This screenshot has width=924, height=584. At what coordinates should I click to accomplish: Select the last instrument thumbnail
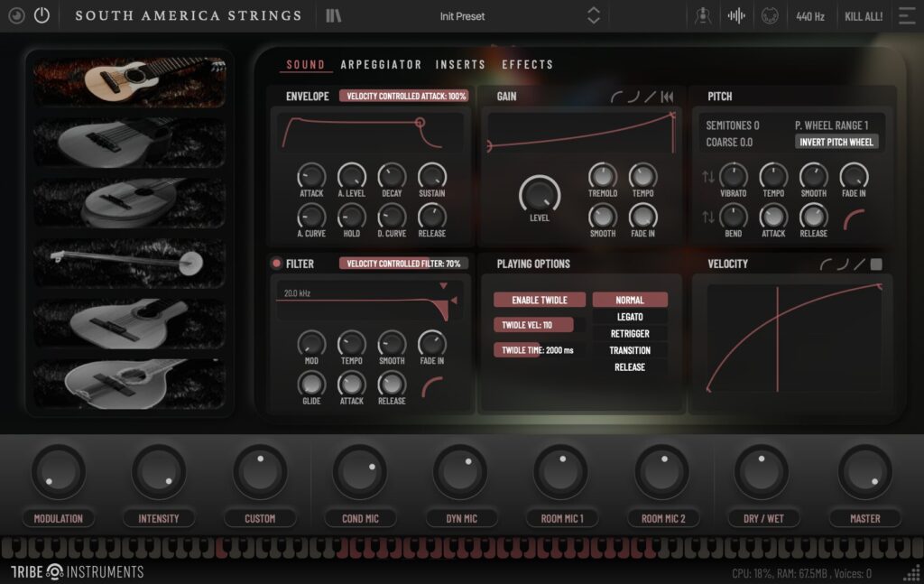click(130, 384)
